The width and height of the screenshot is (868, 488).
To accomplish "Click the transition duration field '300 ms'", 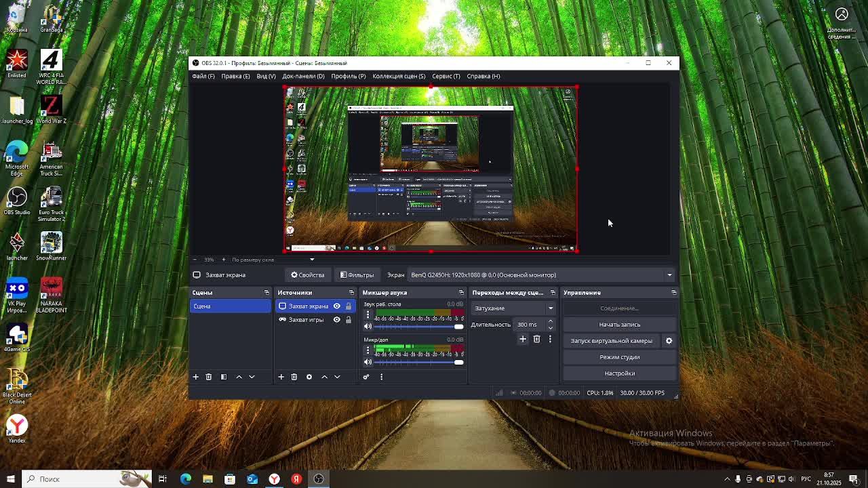I will [x=530, y=325].
